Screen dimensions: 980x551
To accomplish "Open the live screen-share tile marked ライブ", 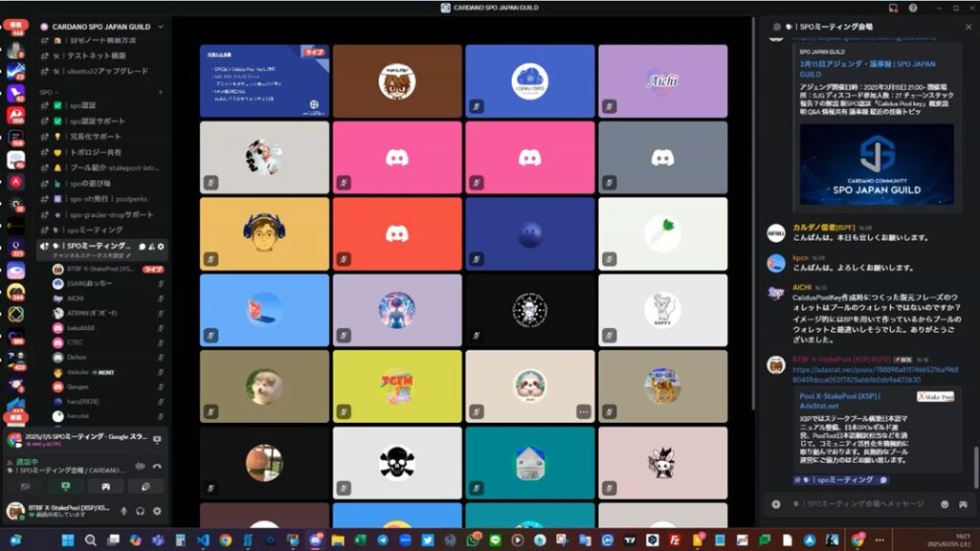I will [x=264, y=81].
